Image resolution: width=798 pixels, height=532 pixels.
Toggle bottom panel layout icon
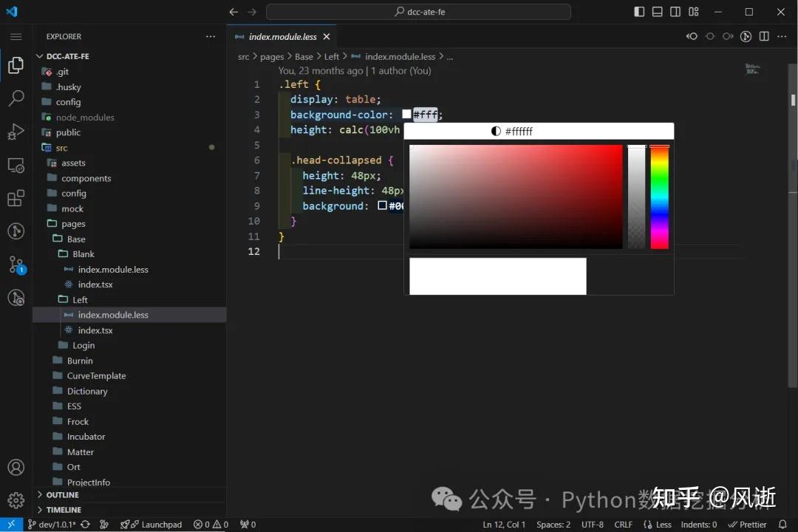(657, 12)
